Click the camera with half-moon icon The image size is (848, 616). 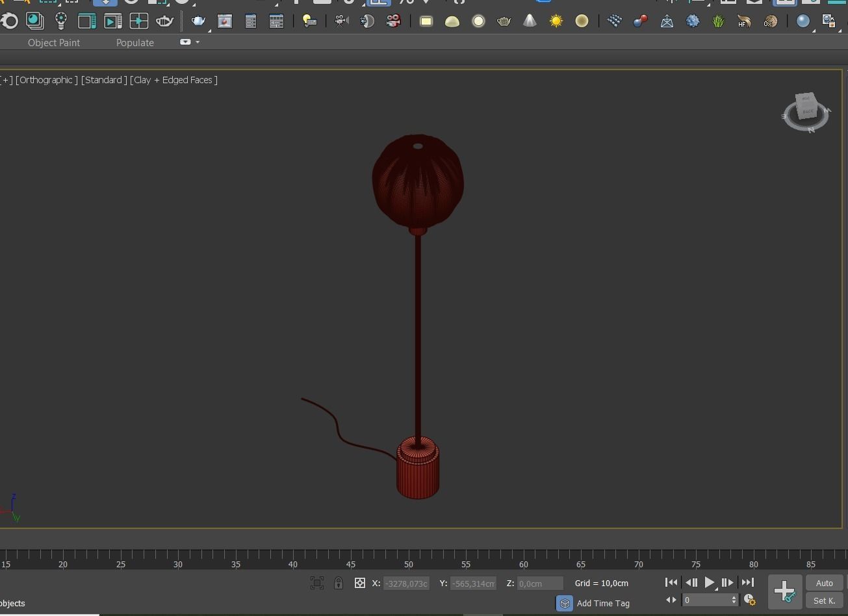tap(367, 21)
